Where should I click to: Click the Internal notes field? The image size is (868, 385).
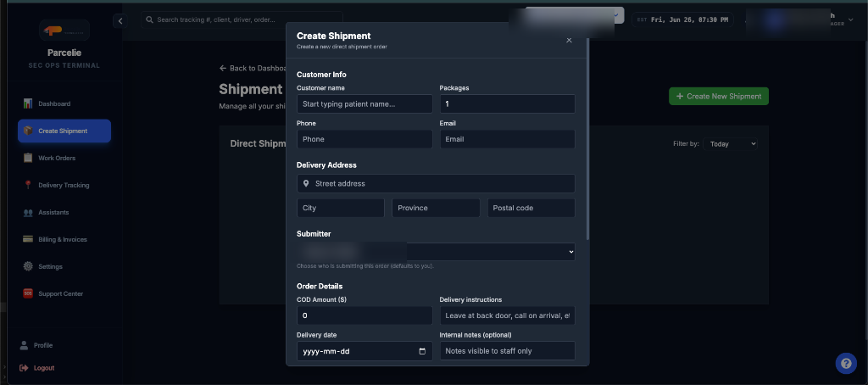click(507, 351)
